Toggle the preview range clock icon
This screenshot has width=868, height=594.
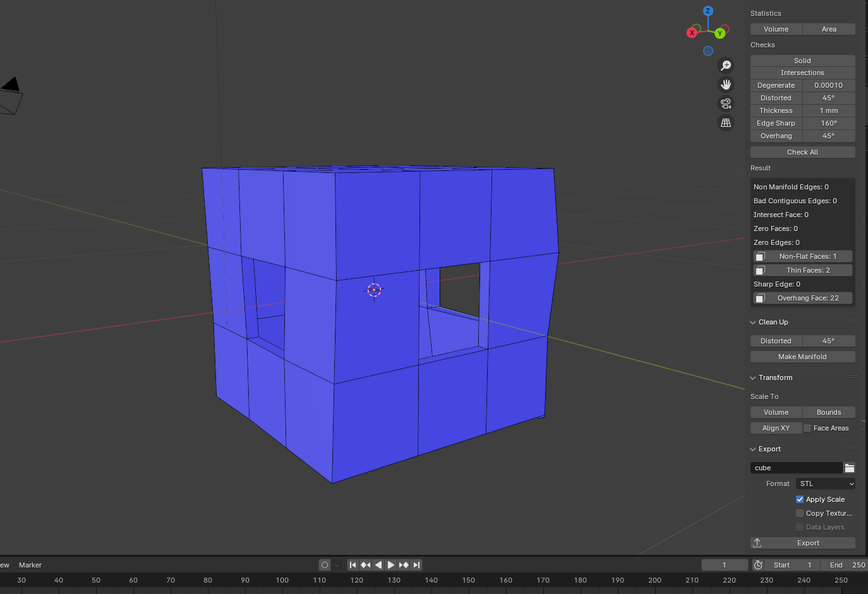758,565
